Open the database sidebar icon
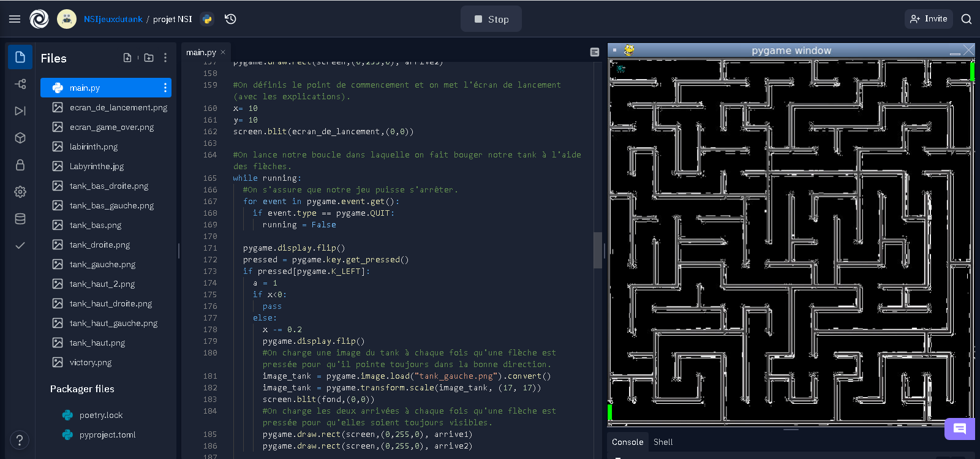 click(20, 219)
